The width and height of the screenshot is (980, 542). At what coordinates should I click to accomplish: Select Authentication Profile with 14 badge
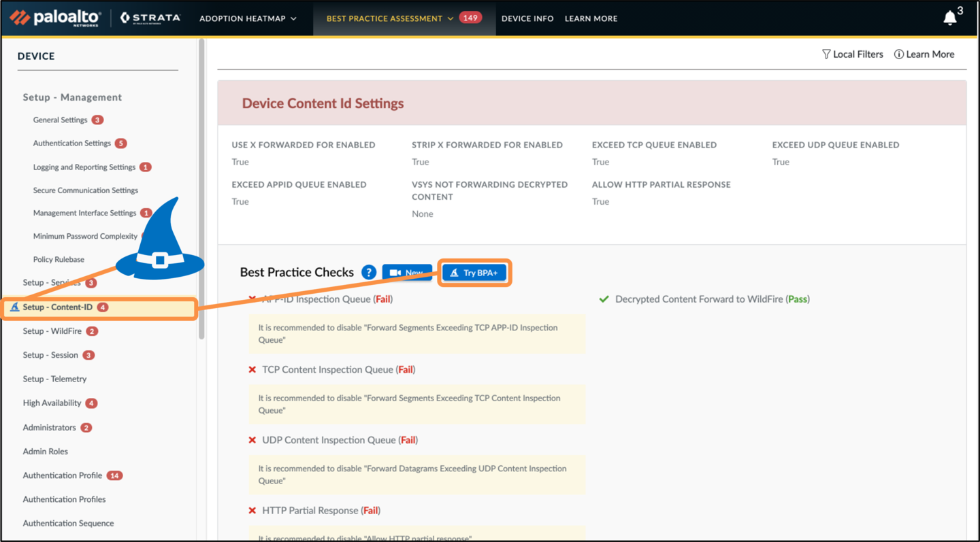[x=62, y=475]
